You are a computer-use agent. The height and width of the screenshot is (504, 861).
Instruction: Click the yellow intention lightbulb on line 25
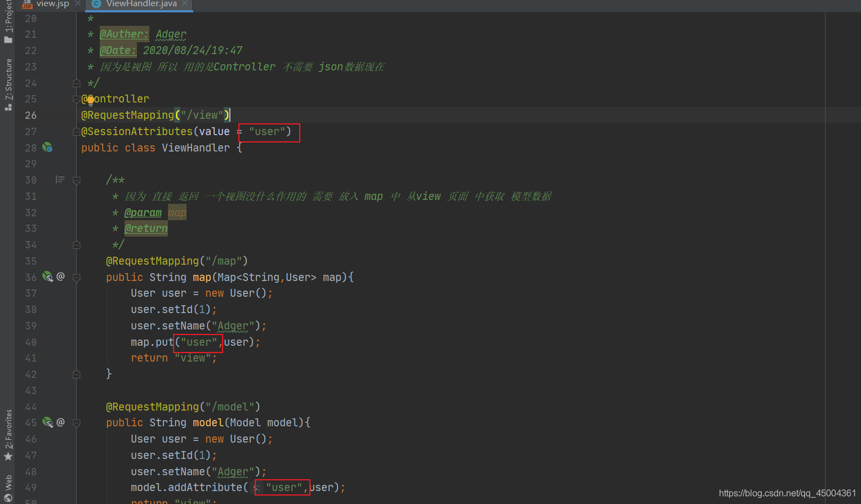91,100
